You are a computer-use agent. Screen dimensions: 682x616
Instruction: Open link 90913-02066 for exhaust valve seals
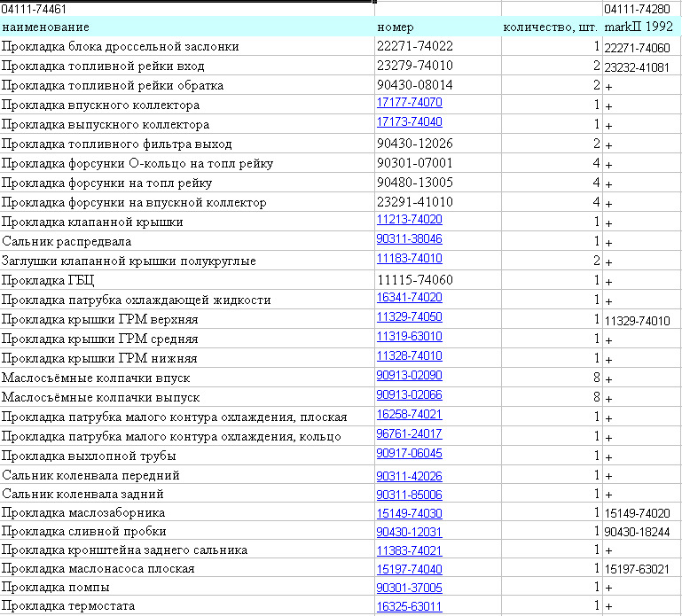409,395
